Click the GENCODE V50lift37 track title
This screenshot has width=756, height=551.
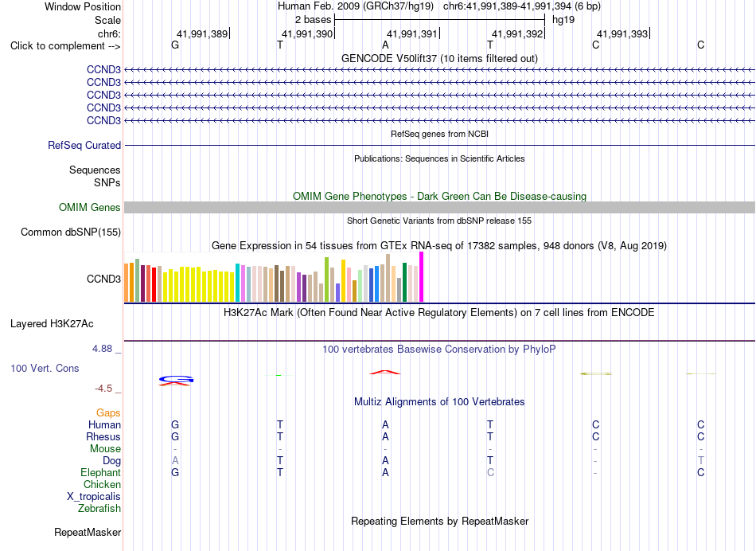(x=439, y=58)
